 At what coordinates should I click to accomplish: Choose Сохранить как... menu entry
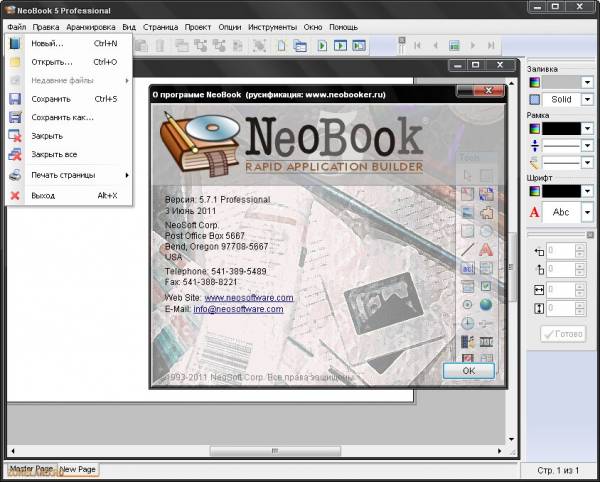(x=62, y=117)
